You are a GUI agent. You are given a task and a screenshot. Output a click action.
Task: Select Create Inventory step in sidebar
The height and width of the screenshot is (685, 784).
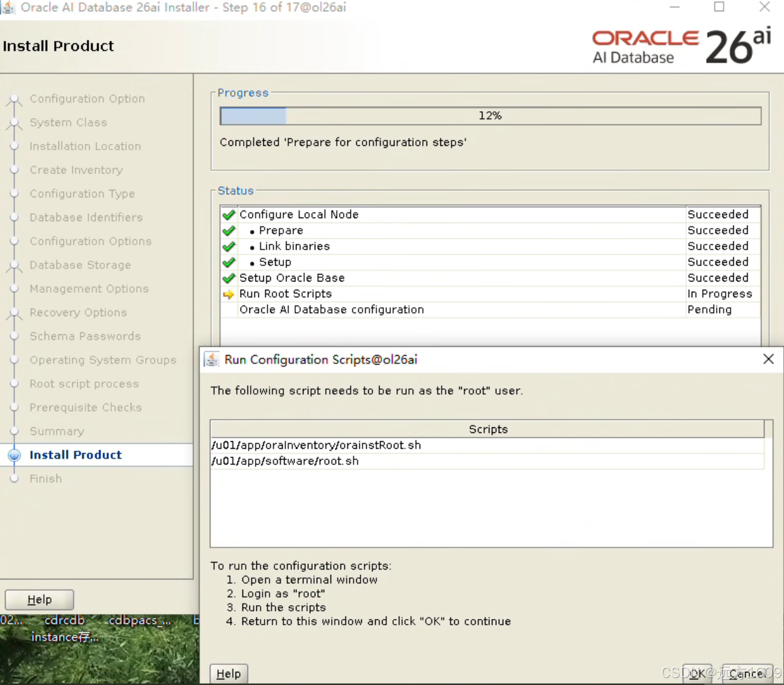coord(76,170)
